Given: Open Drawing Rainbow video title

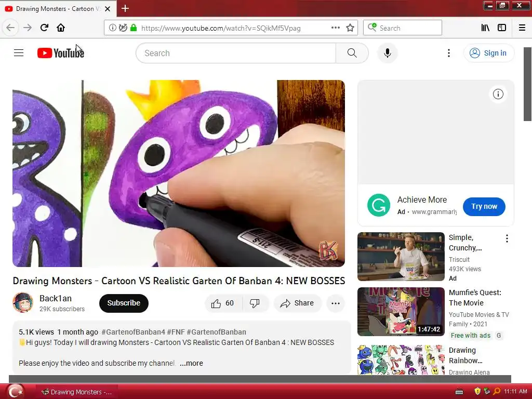Looking at the screenshot, I should (465, 355).
